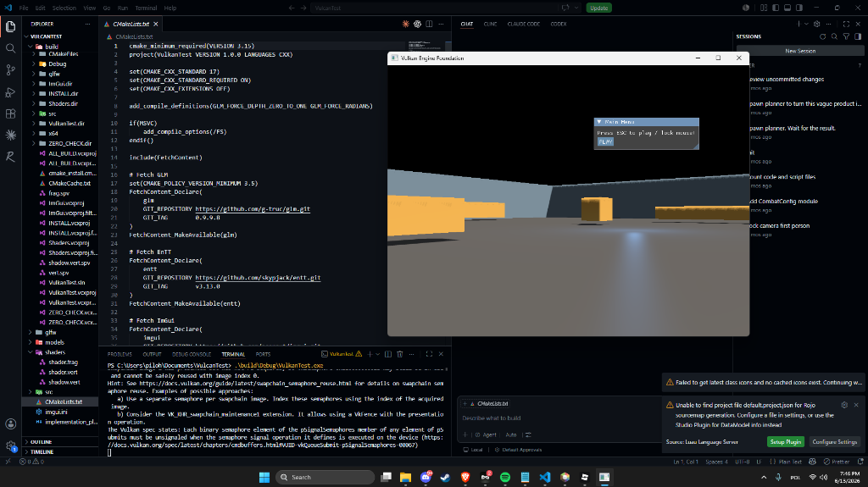Click the Windows Start button
This screenshot has height=487, width=868.
tap(264, 477)
